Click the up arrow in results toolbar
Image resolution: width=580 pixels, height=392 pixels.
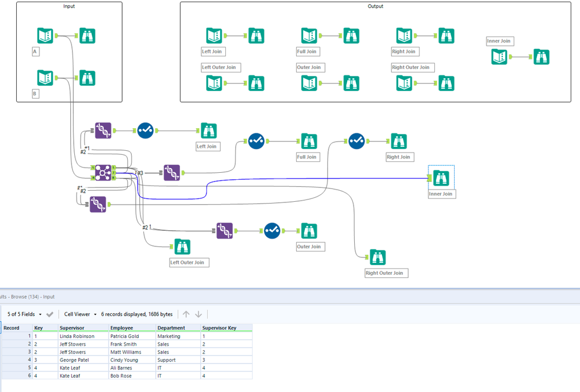[x=186, y=314]
